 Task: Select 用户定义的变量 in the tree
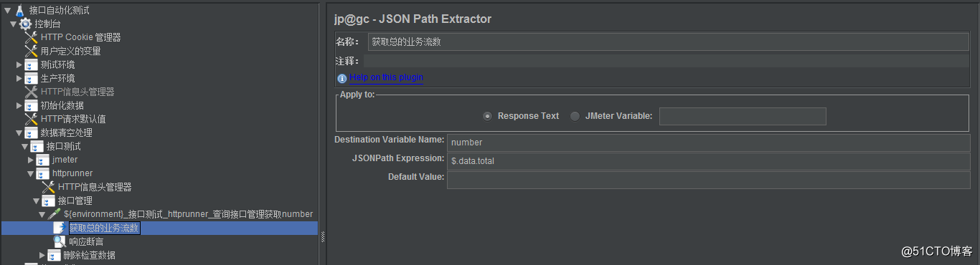(70, 51)
